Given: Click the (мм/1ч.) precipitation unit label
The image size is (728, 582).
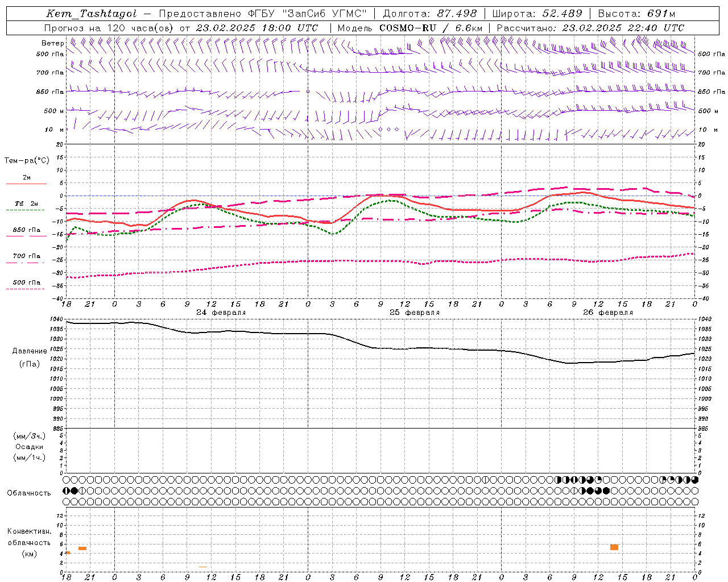Looking at the screenshot, I should click(30, 458).
